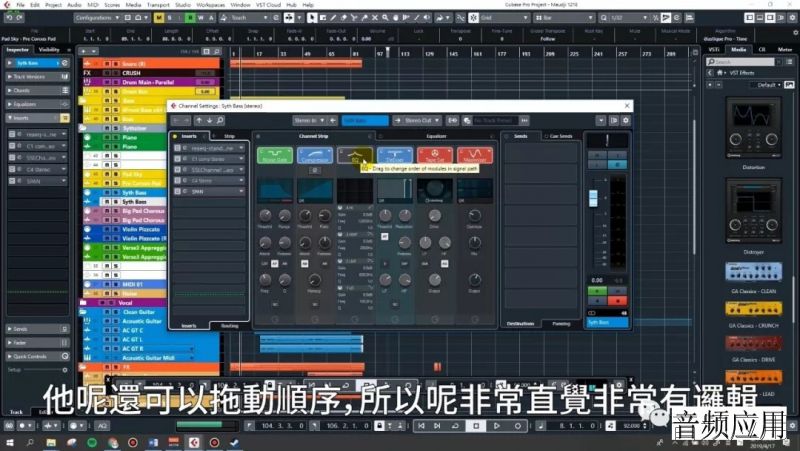Select the Range Selection tool
The width and height of the screenshot is (800, 451).
click(323, 18)
